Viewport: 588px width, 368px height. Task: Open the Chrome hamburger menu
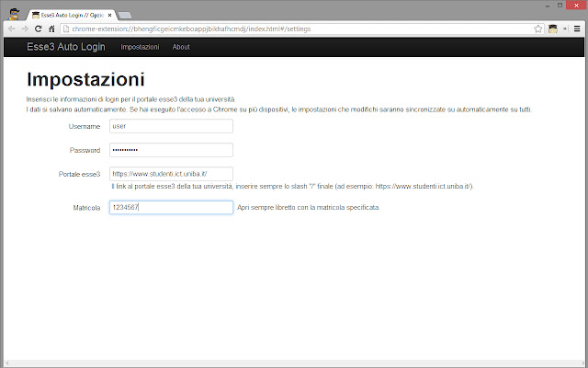tap(577, 29)
